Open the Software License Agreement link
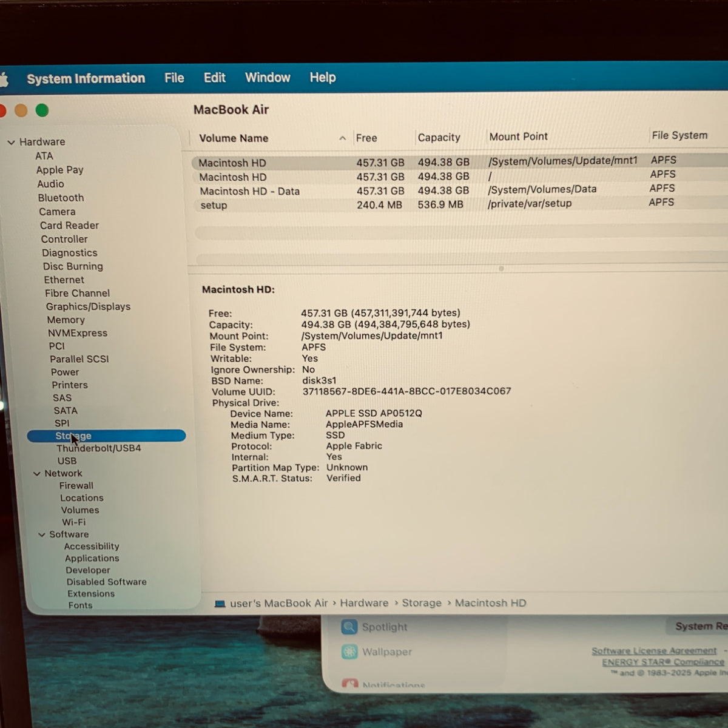Viewport: 728px width, 728px height. (654, 651)
